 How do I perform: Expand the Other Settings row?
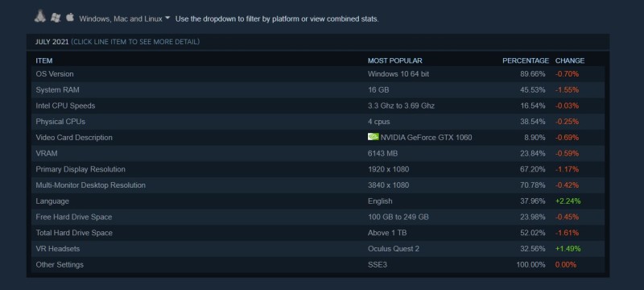point(317,264)
